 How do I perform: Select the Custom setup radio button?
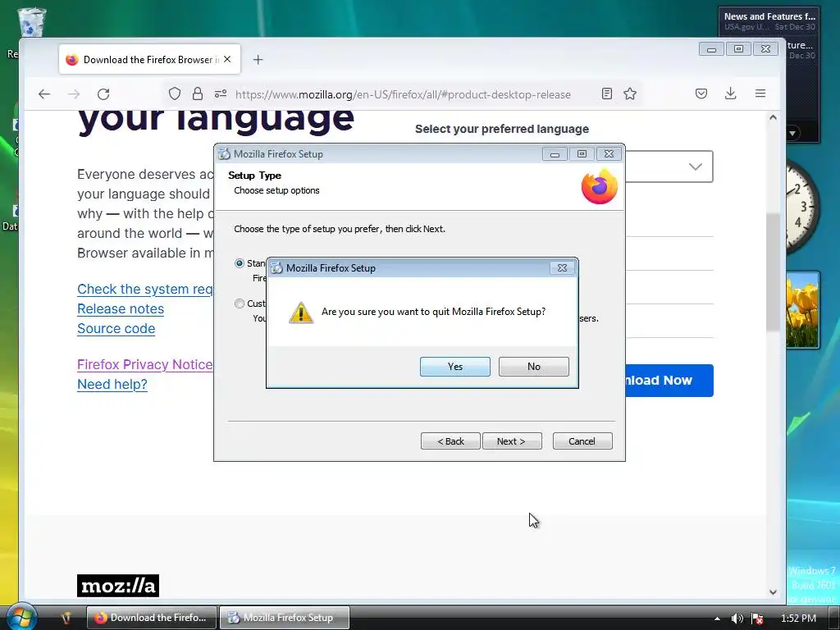[x=240, y=304]
